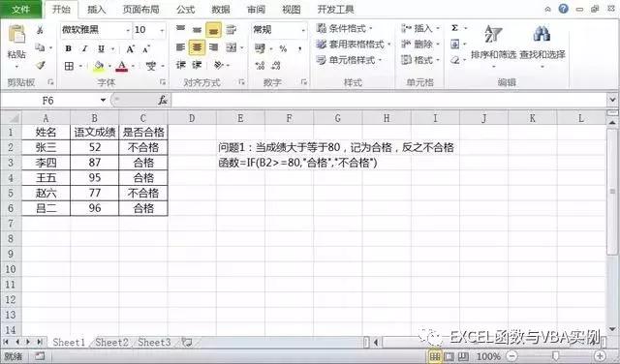Switch to the 视图 View tab
Viewport: 620px width, 364px height.
coord(292,9)
